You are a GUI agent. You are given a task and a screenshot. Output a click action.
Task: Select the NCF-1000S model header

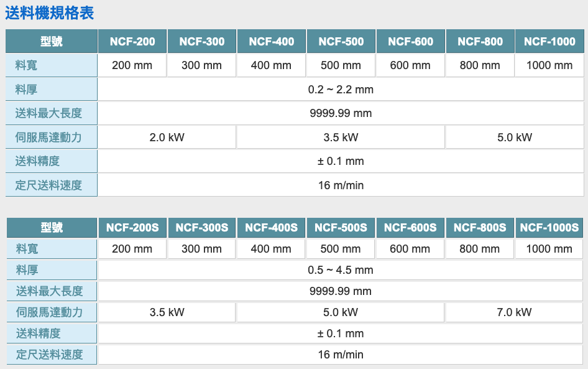(549, 228)
